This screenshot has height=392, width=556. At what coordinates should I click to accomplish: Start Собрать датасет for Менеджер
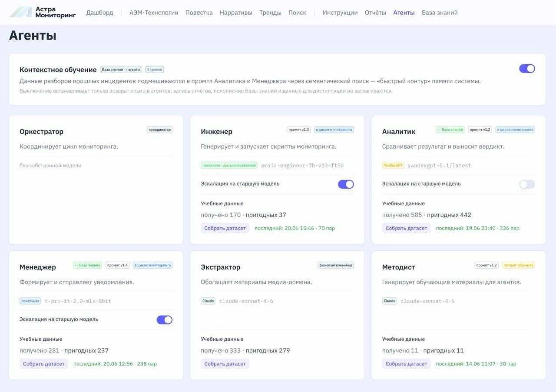[44, 364]
